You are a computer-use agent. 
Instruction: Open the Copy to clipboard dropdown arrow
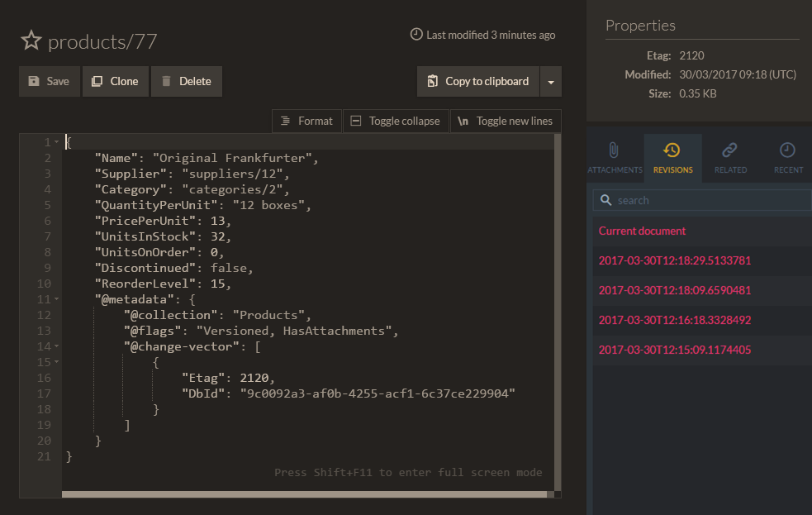551,81
